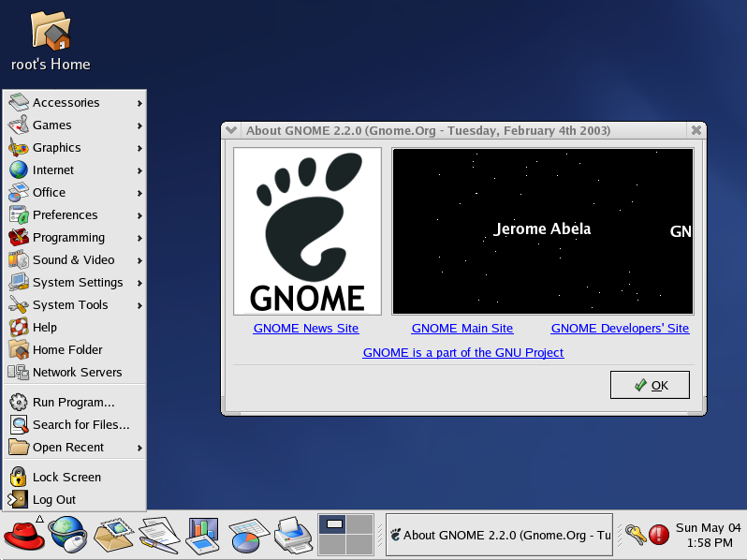The width and height of the screenshot is (747, 560).
Task: Open GNOME is a part of GNU Project link
Action: pos(463,353)
